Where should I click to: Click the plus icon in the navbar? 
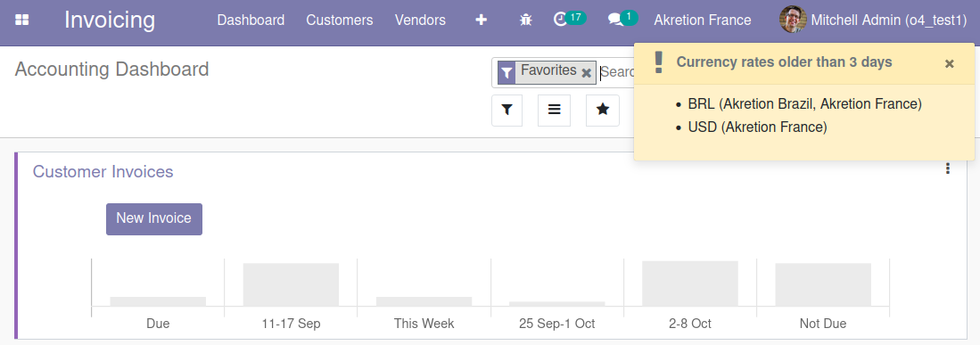(481, 20)
